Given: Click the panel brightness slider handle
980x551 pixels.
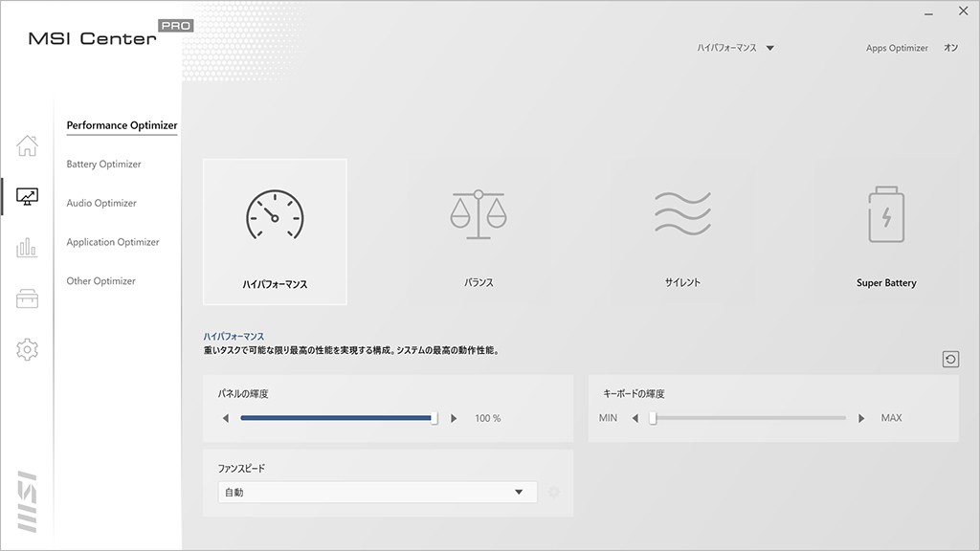Looking at the screenshot, I should click(434, 418).
